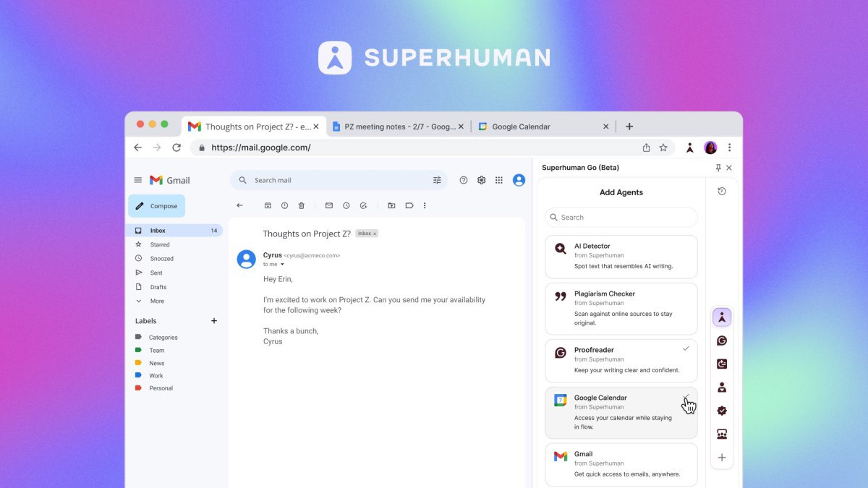Select the Grammarly G icon in the sidebar
Image resolution: width=868 pixels, height=488 pixels.
coord(721,341)
